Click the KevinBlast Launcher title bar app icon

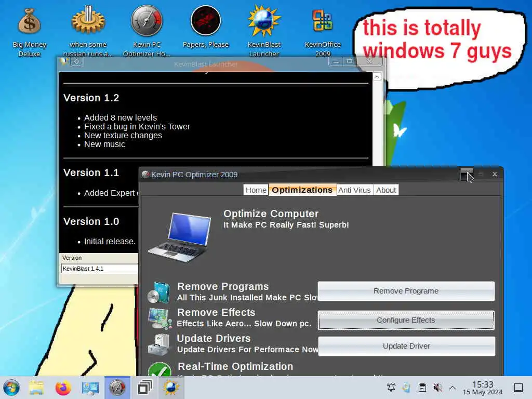pos(64,61)
